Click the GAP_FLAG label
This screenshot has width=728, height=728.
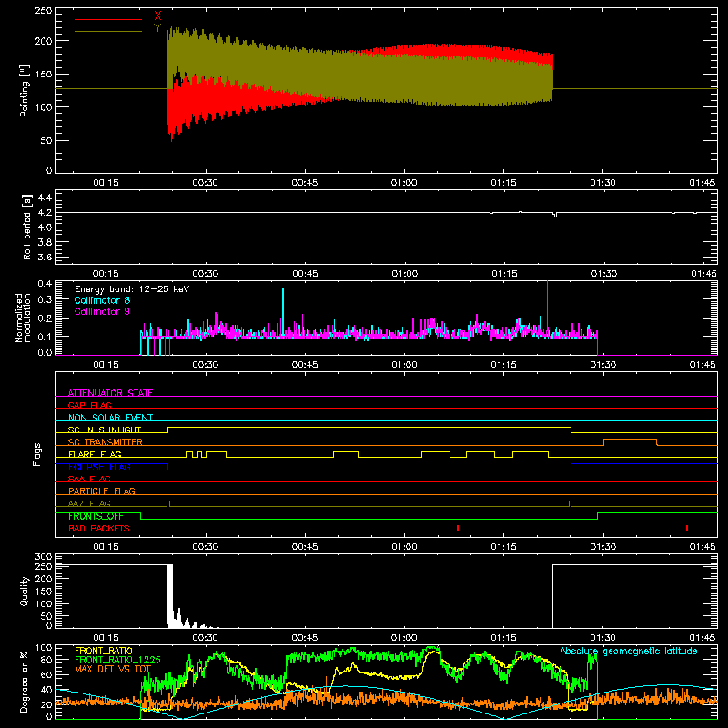click(89, 405)
